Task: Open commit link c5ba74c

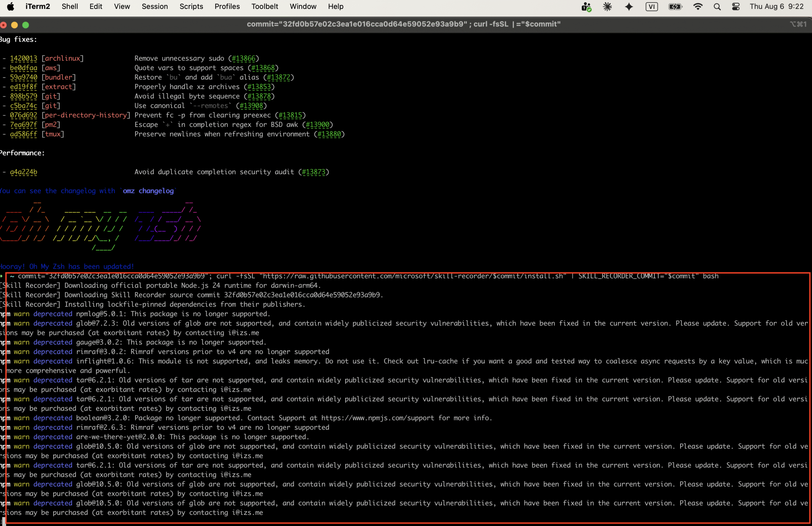Action: 23,106
